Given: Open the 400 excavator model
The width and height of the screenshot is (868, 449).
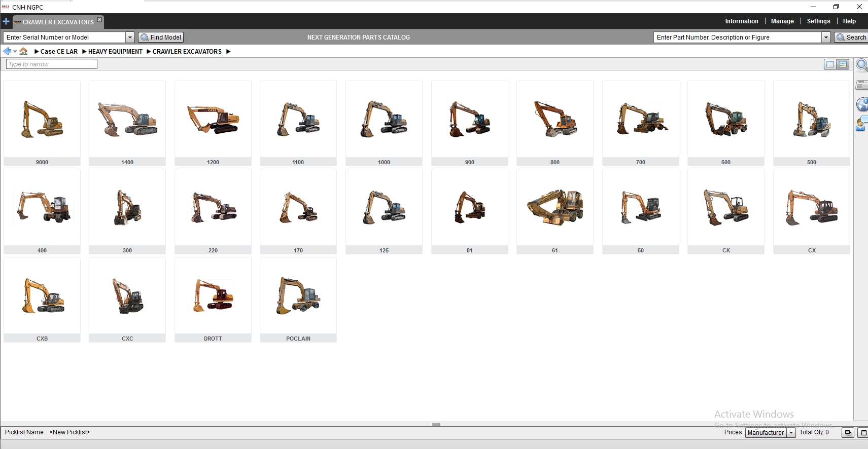Looking at the screenshot, I should [42, 211].
